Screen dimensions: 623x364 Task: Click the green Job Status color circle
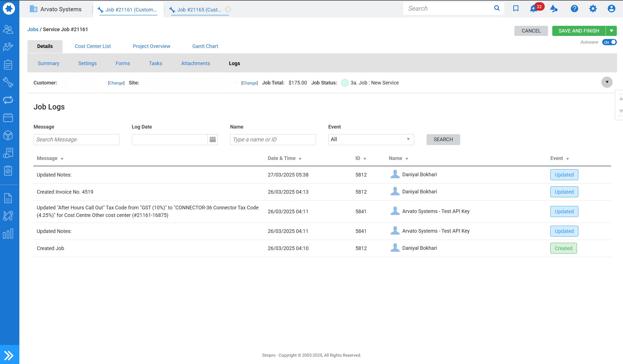[x=345, y=83]
